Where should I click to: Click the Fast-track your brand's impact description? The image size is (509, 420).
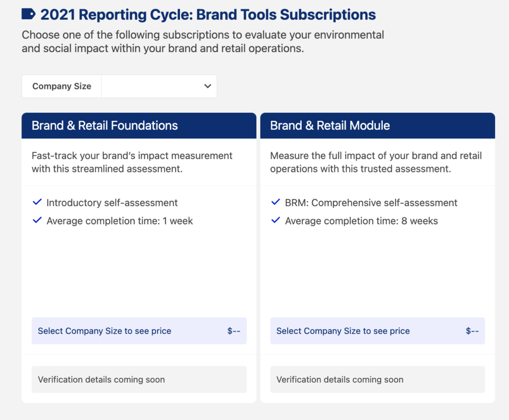click(132, 163)
